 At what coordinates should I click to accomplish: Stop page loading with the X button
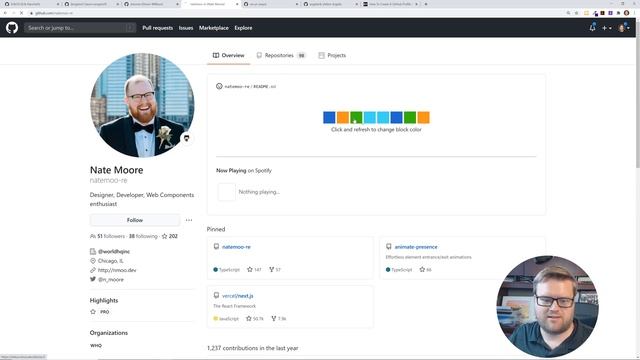22,13
